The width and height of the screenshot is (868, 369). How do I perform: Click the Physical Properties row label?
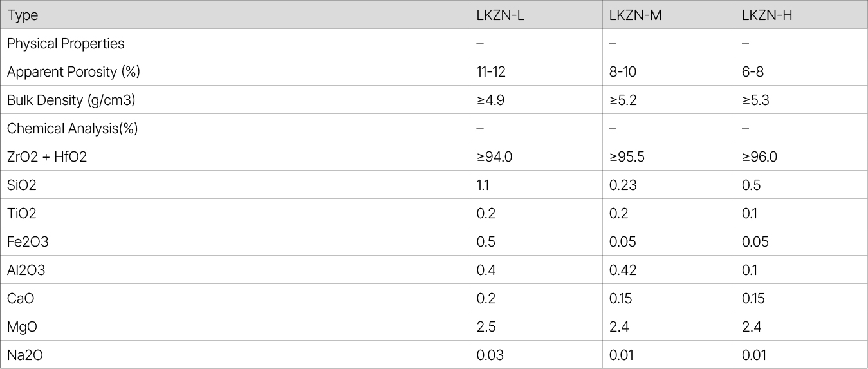click(x=66, y=44)
